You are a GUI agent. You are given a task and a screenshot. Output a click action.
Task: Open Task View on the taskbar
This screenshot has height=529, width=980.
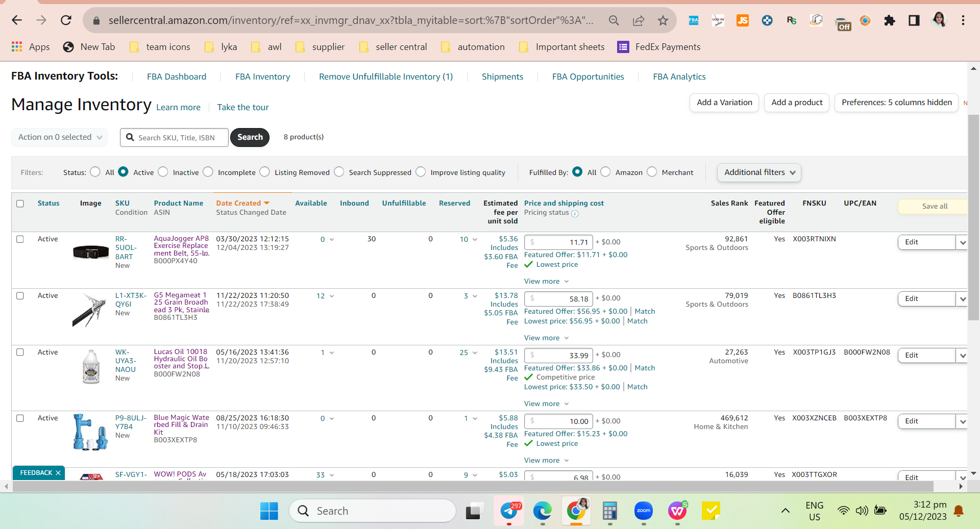474,511
